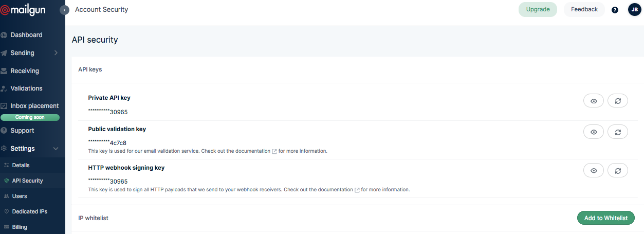Click the masked HTTP webhook signing key value
Image resolution: width=644 pixels, height=234 pixels.
108,182
